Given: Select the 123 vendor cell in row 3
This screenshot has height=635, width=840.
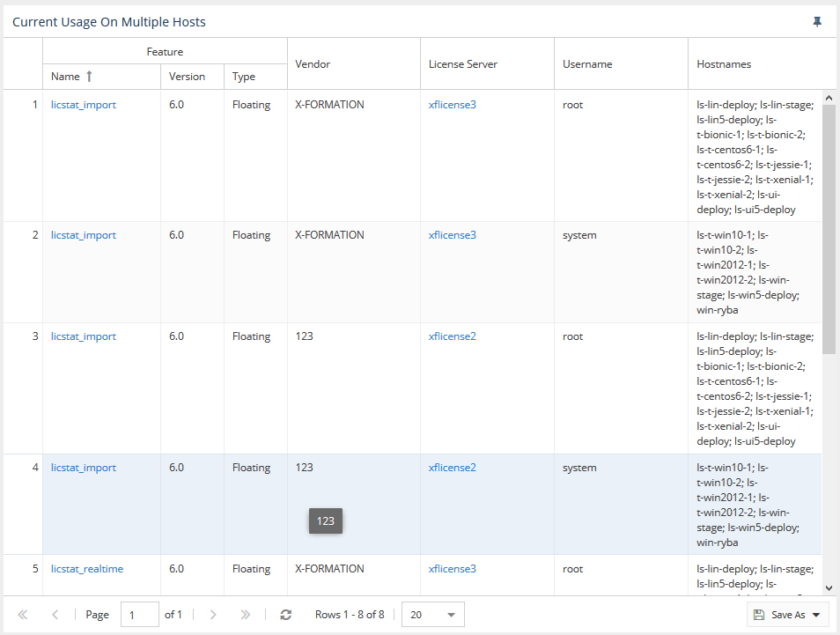Looking at the screenshot, I should tap(354, 388).
